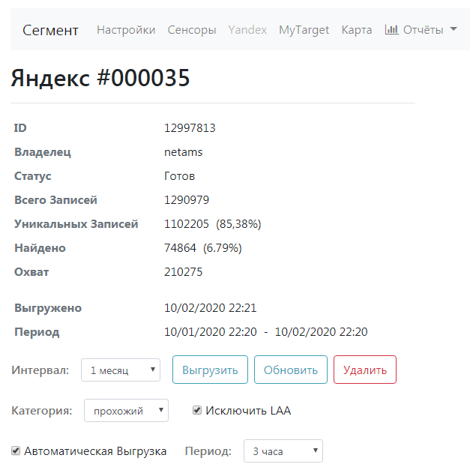
Task: Click the Выгрузить button
Action: [210, 370]
